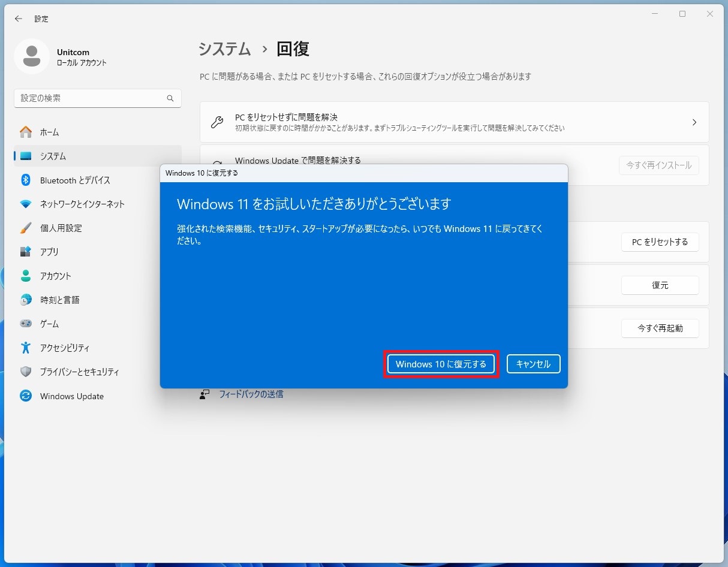Click the 復元 button
The width and height of the screenshot is (728, 567).
tap(660, 285)
